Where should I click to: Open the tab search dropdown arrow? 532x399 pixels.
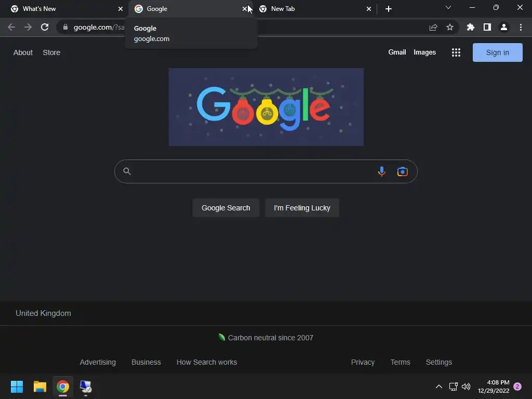click(x=448, y=7)
